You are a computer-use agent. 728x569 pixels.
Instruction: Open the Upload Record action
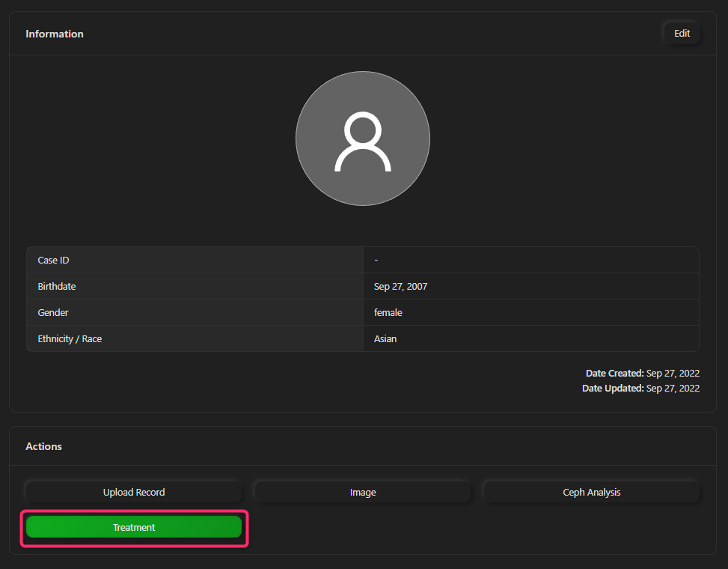pyautogui.click(x=134, y=492)
